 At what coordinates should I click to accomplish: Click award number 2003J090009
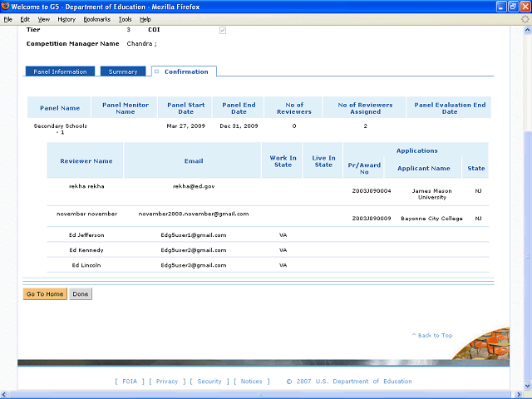coord(372,218)
